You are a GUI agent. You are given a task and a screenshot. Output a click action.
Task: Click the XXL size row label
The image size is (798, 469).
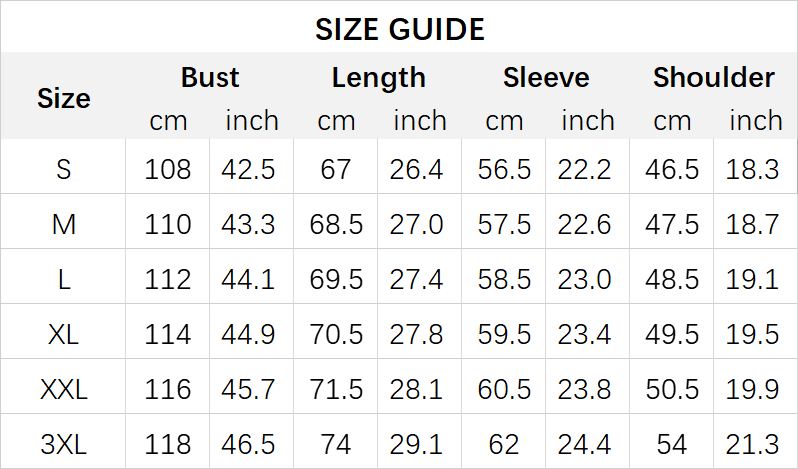(x=64, y=389)
